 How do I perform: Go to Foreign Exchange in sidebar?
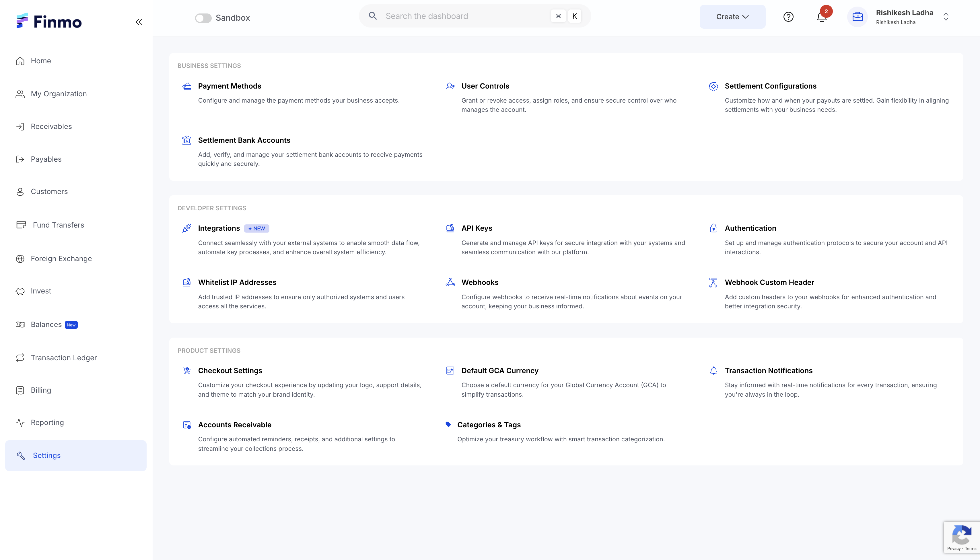[x=61, y=259]
